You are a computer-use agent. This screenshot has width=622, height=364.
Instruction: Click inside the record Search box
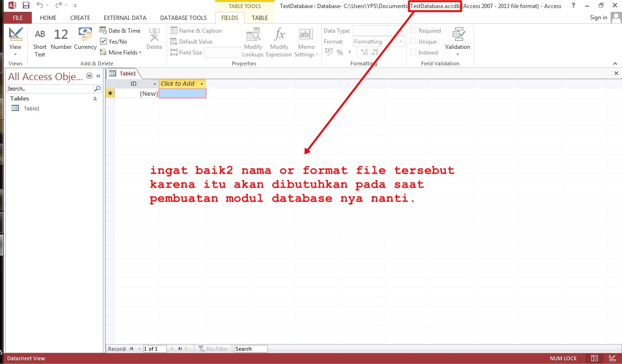point(250,348)
